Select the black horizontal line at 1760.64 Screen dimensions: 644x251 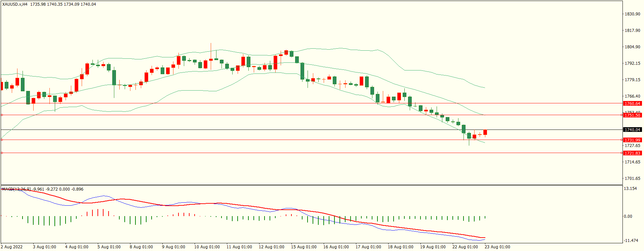[x=311, y=103]
